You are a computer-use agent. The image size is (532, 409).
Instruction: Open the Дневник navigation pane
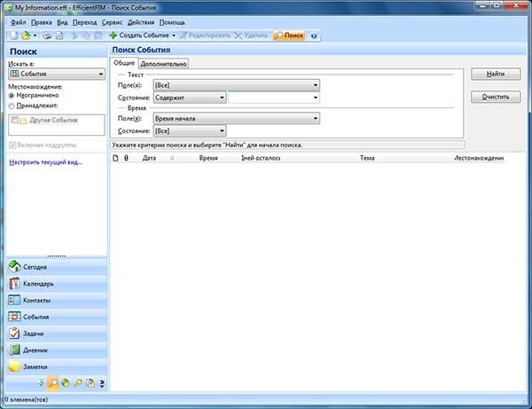coord(57,350)
